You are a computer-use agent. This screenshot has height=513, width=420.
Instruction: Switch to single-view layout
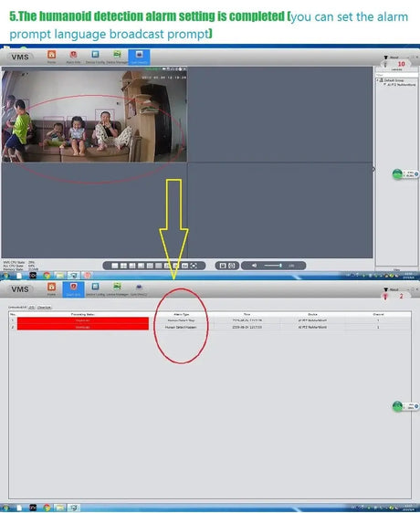click(115, 266)
